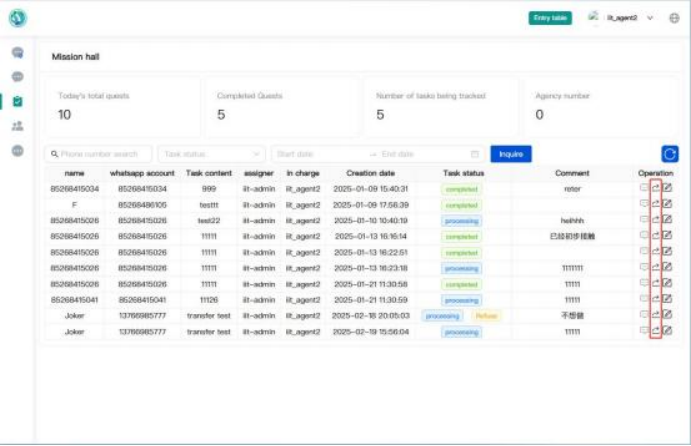Click the globe language icon in header
The width and height of the screenshot is (691, 446).
[674, 18]
